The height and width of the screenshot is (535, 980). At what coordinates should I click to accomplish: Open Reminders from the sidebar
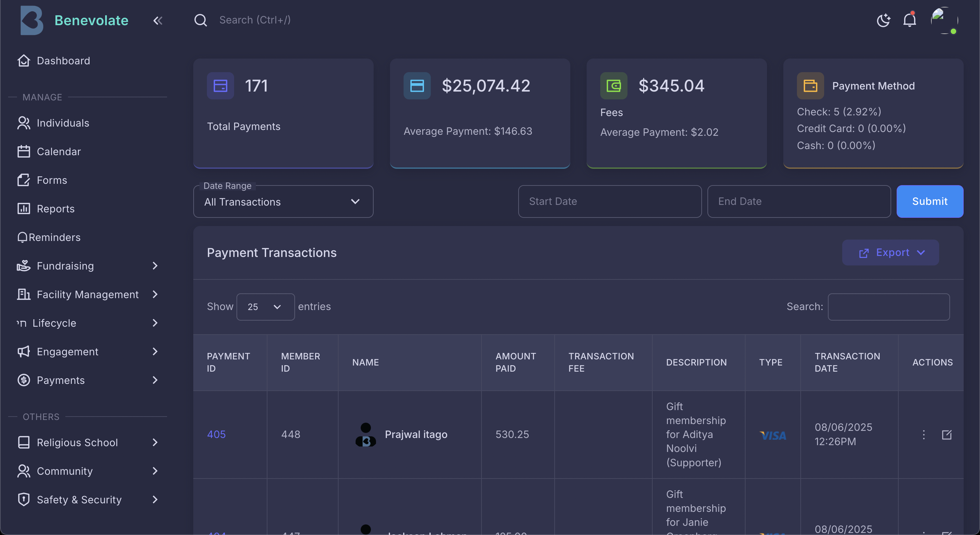pyautogui.click(x=55, y=237)
